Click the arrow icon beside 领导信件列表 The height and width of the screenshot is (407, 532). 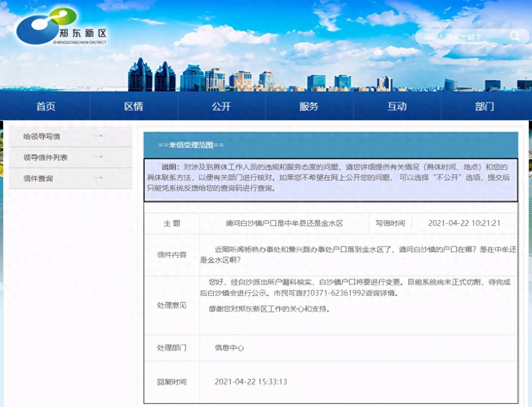[98, 157]
